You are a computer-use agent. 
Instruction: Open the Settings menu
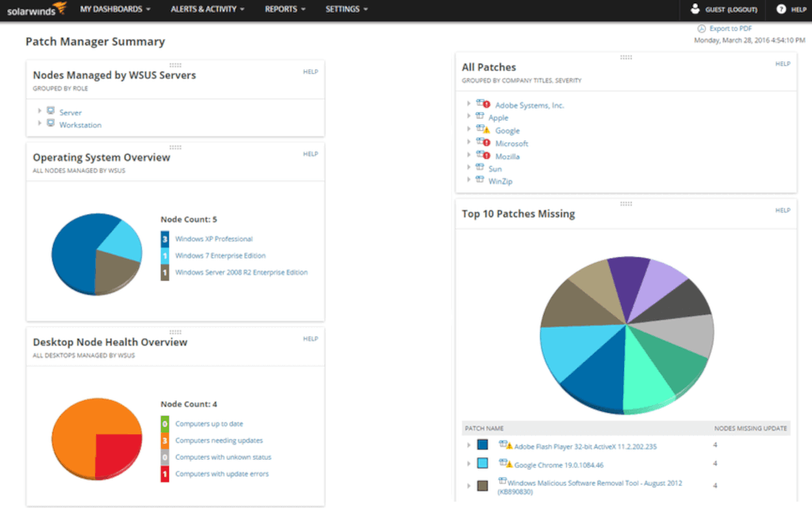click(347, 10)
